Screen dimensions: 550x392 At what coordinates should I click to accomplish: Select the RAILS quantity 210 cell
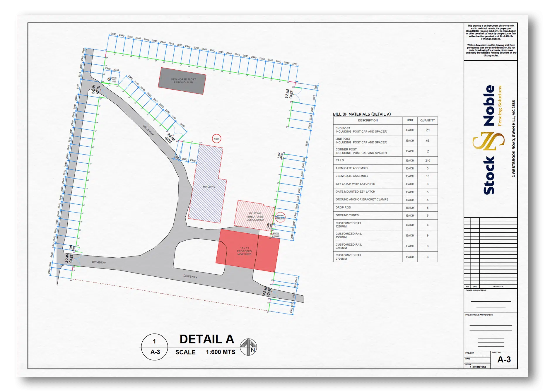[427, 160]
